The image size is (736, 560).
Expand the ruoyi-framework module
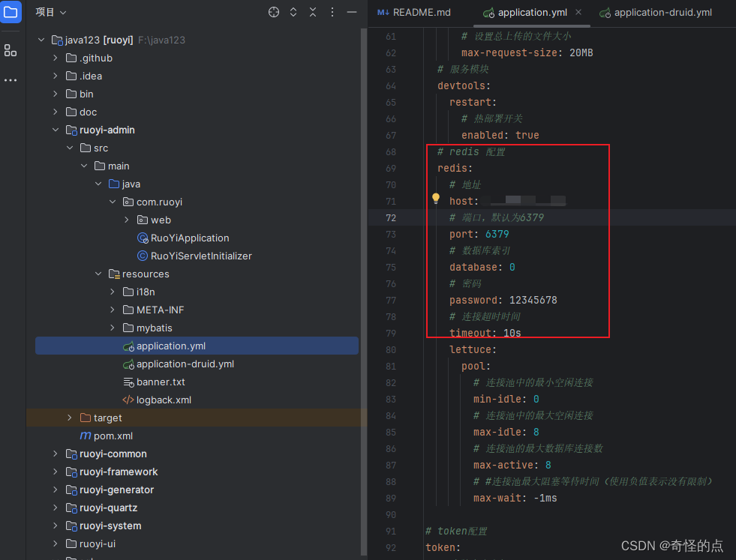[56, 472]
